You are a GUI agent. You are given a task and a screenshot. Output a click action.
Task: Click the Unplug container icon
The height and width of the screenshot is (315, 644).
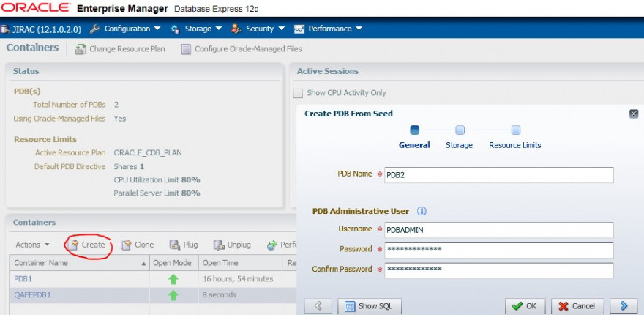click(219, 245)
